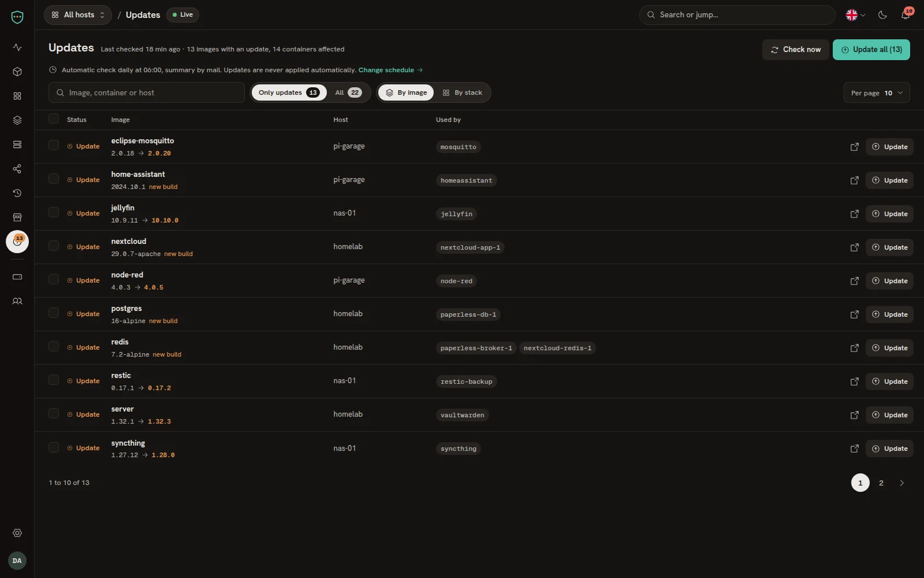Image resolution: width=924 pixels, height=578 pixels.
Task: Switch to All 22 filter tab
Action: pyautogui.click(x=348, y=92)
